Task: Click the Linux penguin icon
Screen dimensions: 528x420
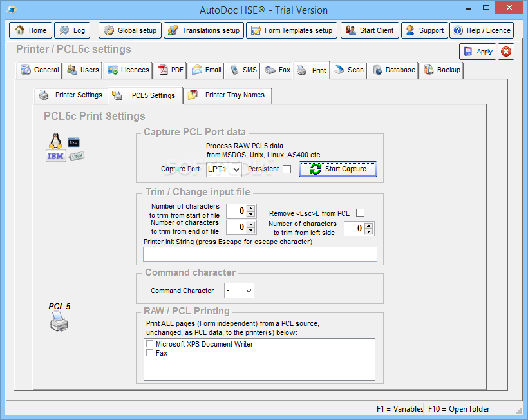Action: coord(55,141)
